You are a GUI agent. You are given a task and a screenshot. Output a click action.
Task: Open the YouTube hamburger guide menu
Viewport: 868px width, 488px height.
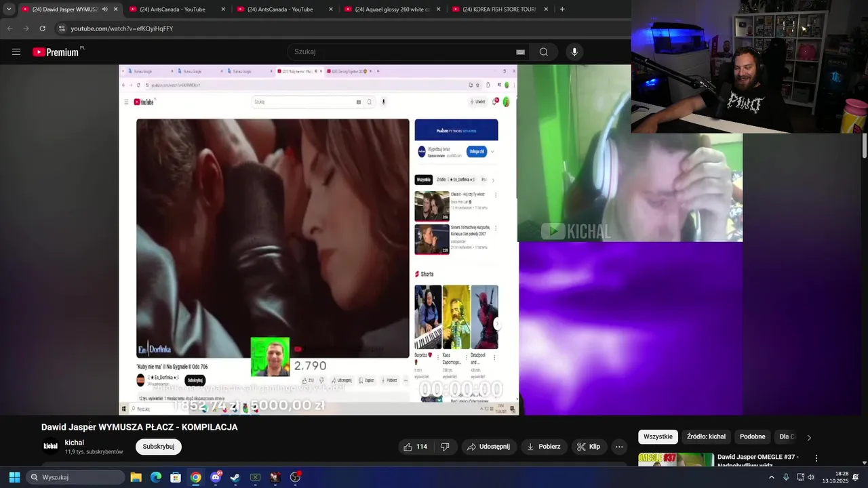point(16,52)
